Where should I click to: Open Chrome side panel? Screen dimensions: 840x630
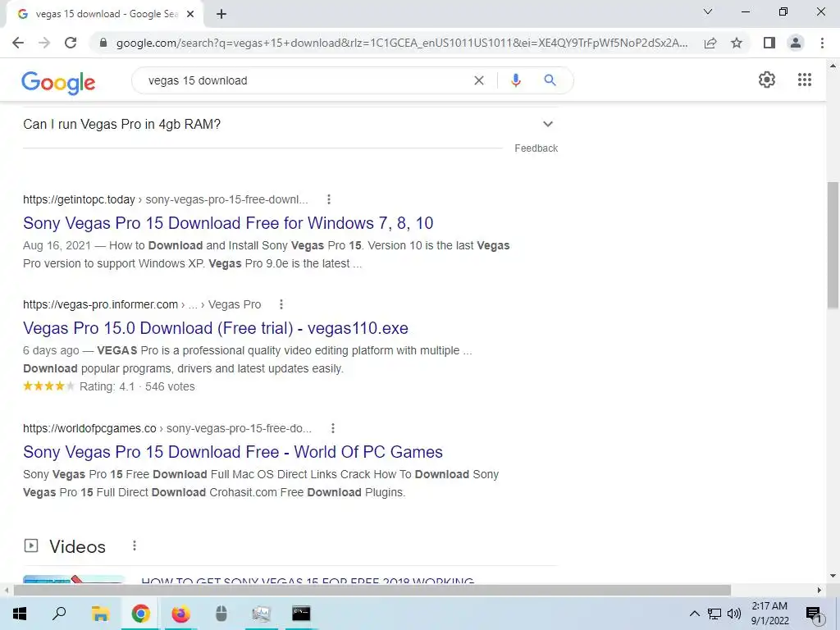[769, 43]
